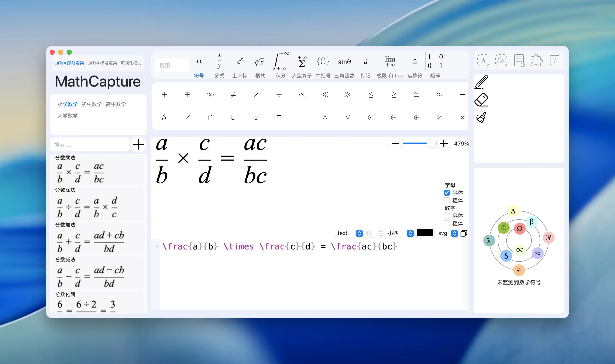Switch to LaTeX 标准渲染 mode
This screenshot has width=615, height=364.
click(103, 63)
